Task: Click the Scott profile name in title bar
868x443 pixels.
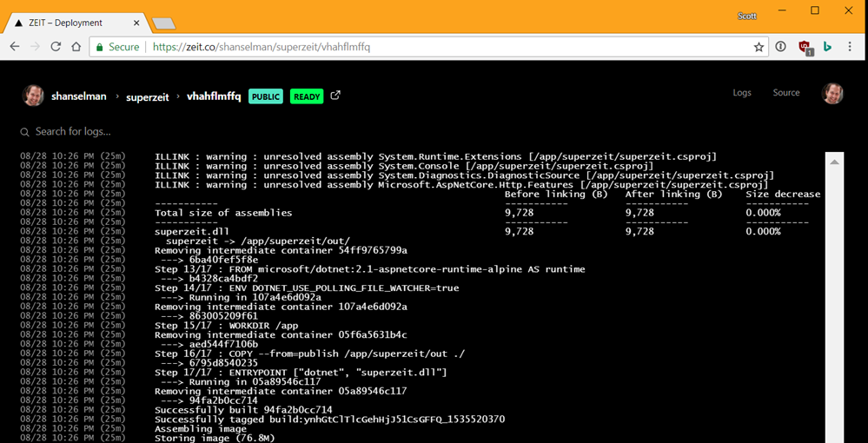Action: [747, 16]
